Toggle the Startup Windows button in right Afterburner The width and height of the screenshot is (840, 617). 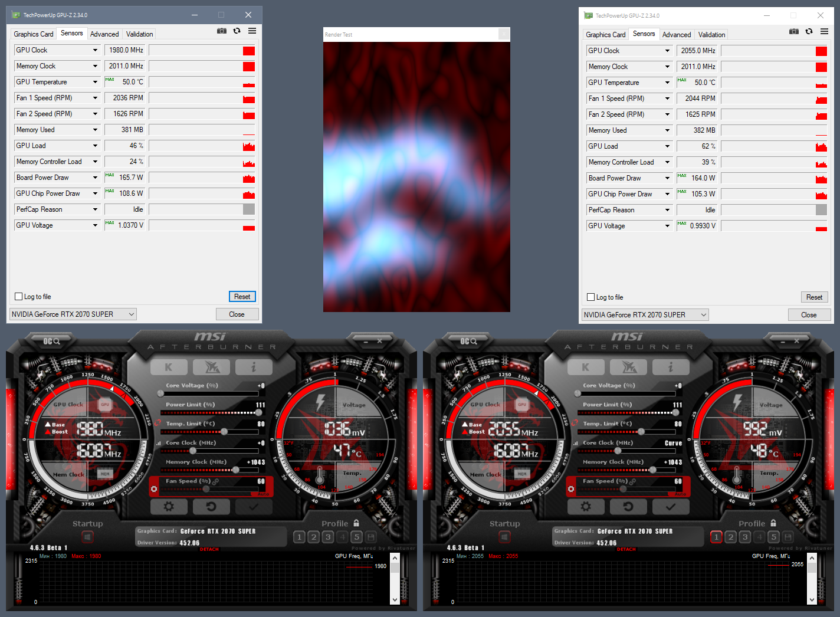[x=504, y=537]
